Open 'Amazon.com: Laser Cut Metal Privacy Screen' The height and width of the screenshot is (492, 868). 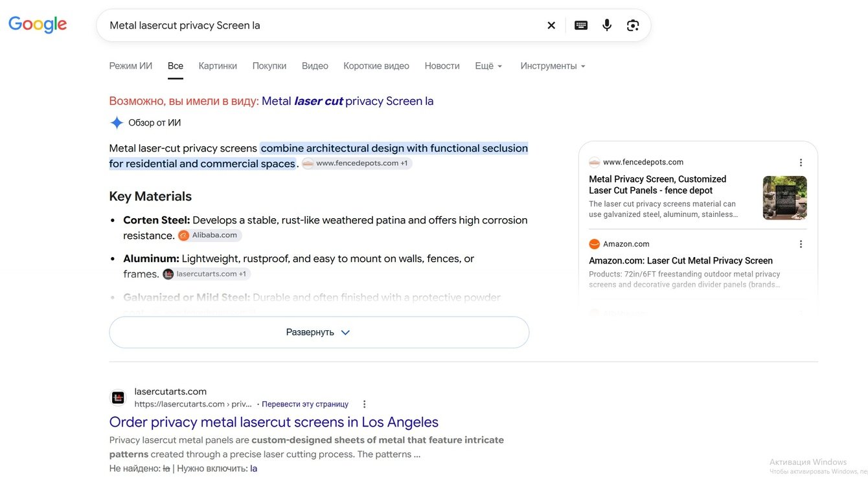point(681,261)
